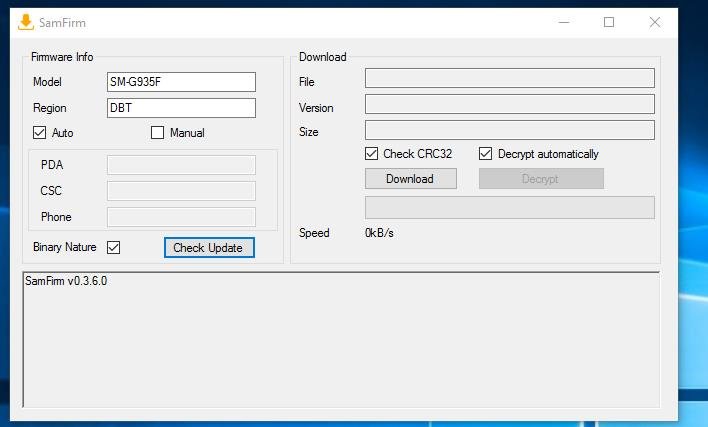Uncheck the Check CRC32 option
708x427 pixels.
click(x=371, y=154)
